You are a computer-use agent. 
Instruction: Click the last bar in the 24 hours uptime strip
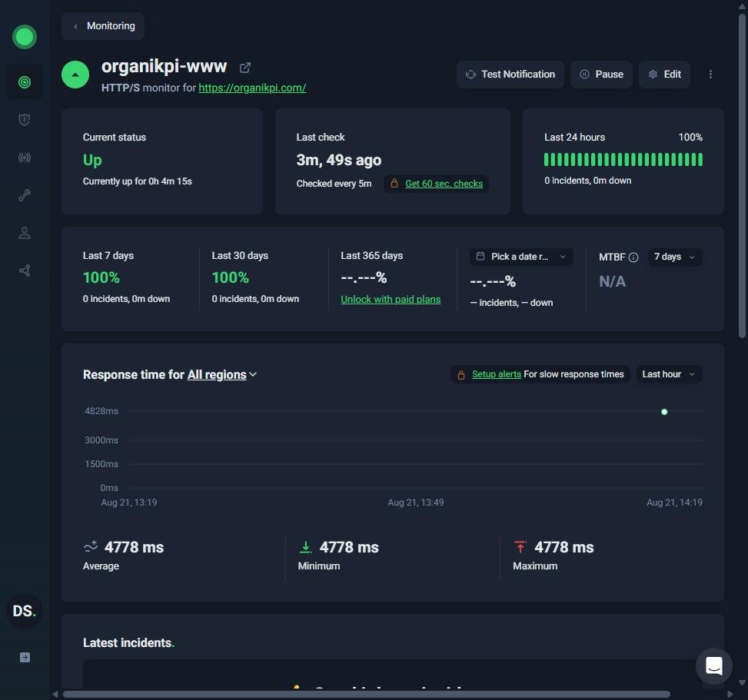700,160
